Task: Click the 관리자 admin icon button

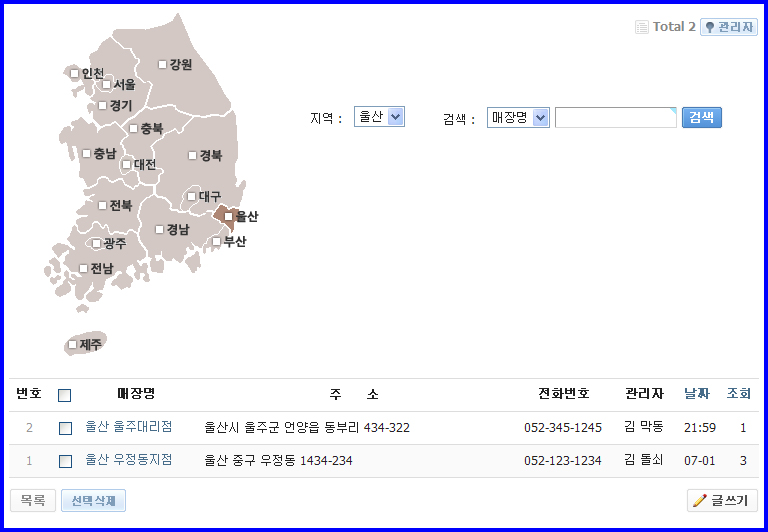Action: pyautogui.click(x=728, y=27)
